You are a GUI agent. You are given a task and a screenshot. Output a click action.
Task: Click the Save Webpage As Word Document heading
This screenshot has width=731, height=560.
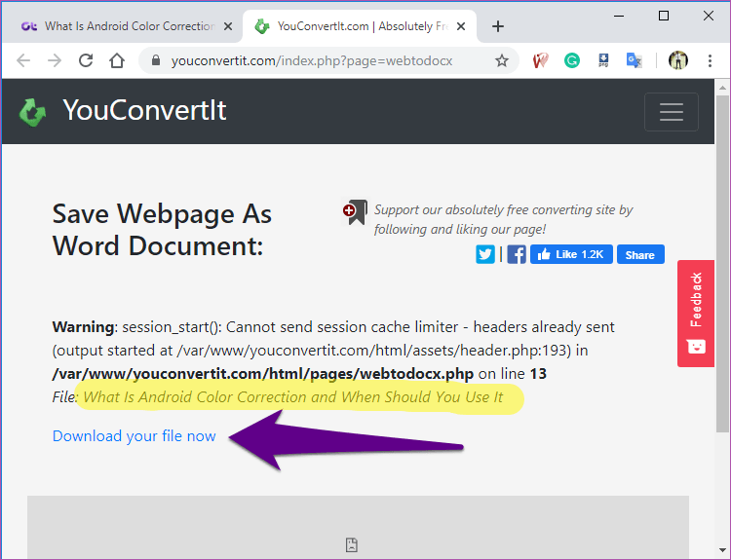pos(162,230)
